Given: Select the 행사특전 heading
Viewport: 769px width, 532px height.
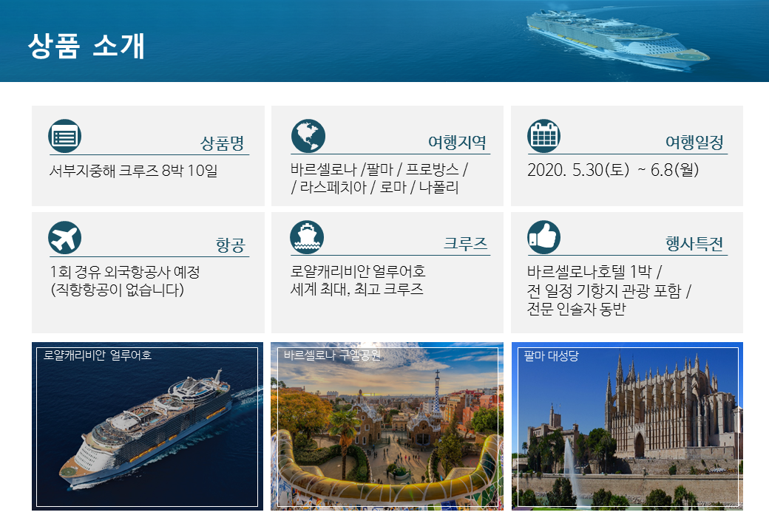Looking at the screenshot, I should point(694,244).
